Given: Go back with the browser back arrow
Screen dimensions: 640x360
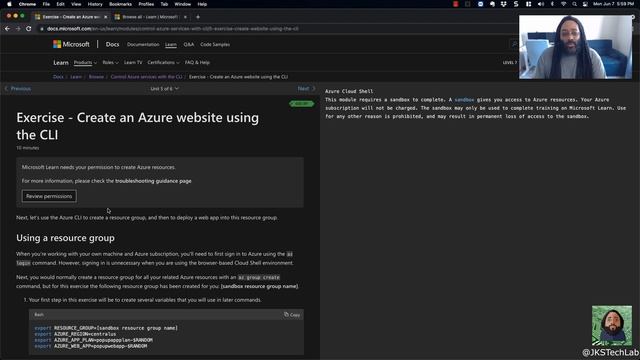Looking at the screenshot, I should (7, 29).
